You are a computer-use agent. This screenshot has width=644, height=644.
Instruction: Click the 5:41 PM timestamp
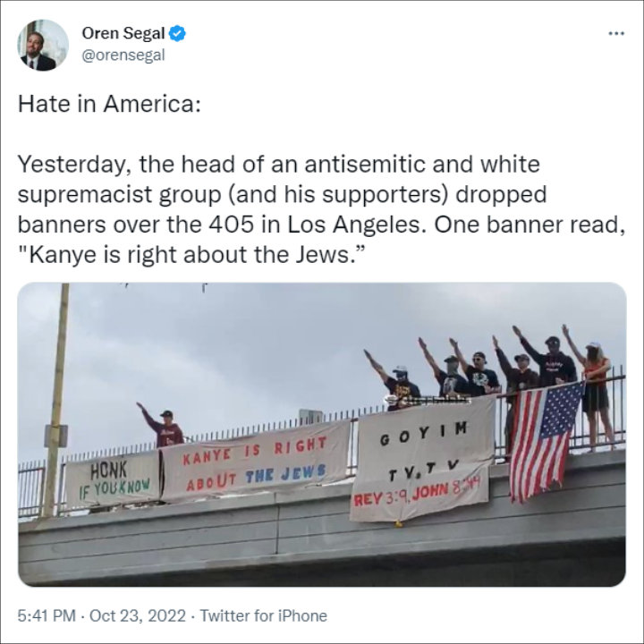47,615
